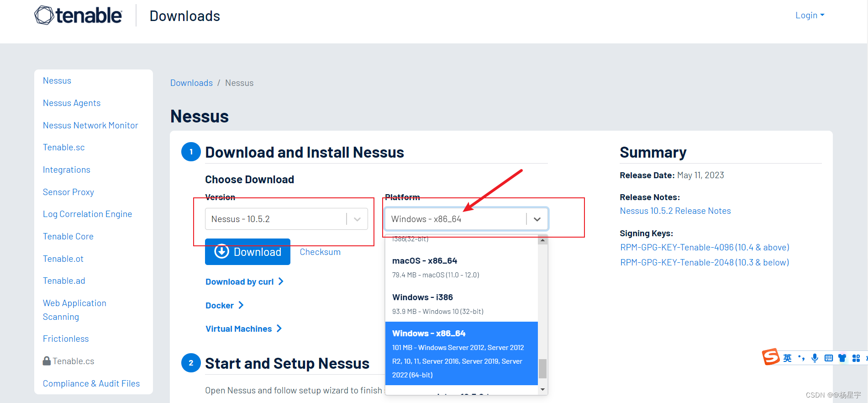This screenshot has width=868, height=403.
Task: Open Log Correlation Engine sidebar link
Action: [x=87, y=214]
